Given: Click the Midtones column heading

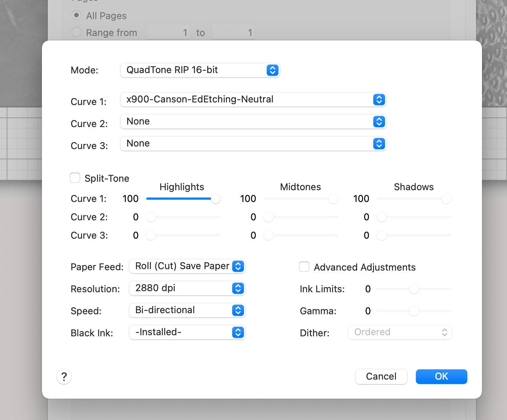Looking at the screenshot, I should [x=301, y=187].
